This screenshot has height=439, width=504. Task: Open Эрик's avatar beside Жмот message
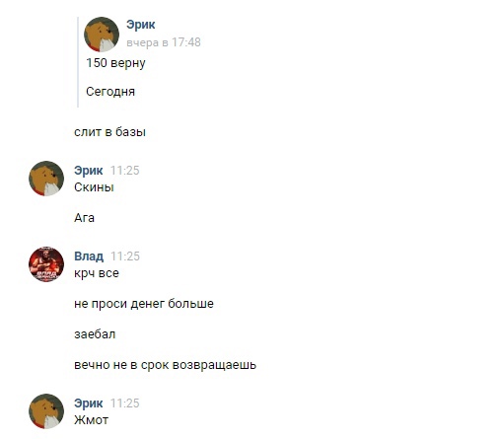tap(46, 411)
